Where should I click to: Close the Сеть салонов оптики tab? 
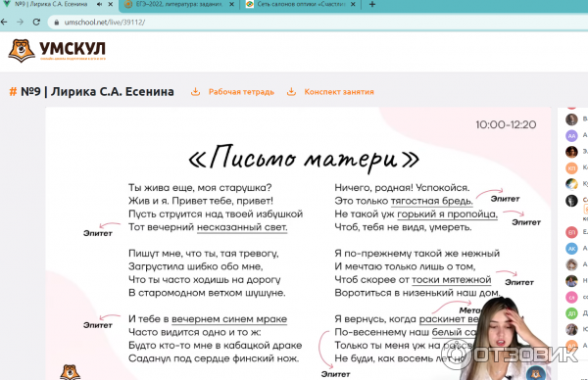click(x=353, y=4)
